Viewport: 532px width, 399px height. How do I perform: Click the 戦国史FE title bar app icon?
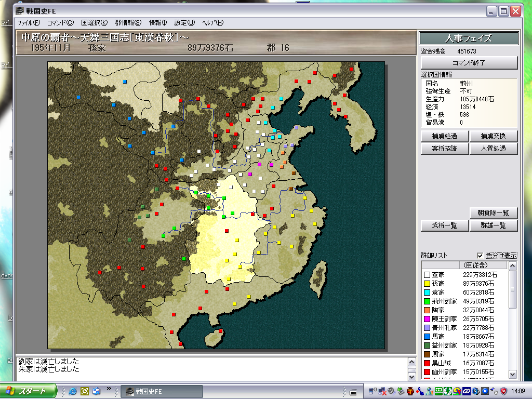(x=20, y=11)
